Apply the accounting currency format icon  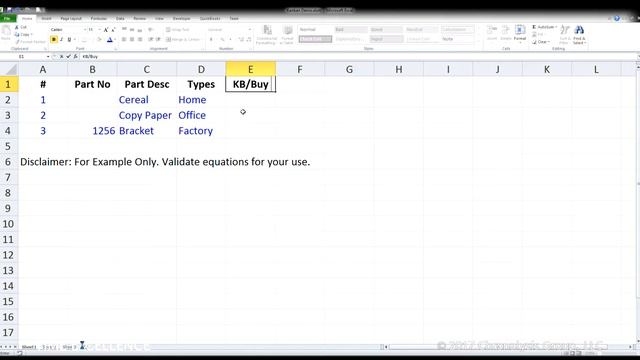211,40
